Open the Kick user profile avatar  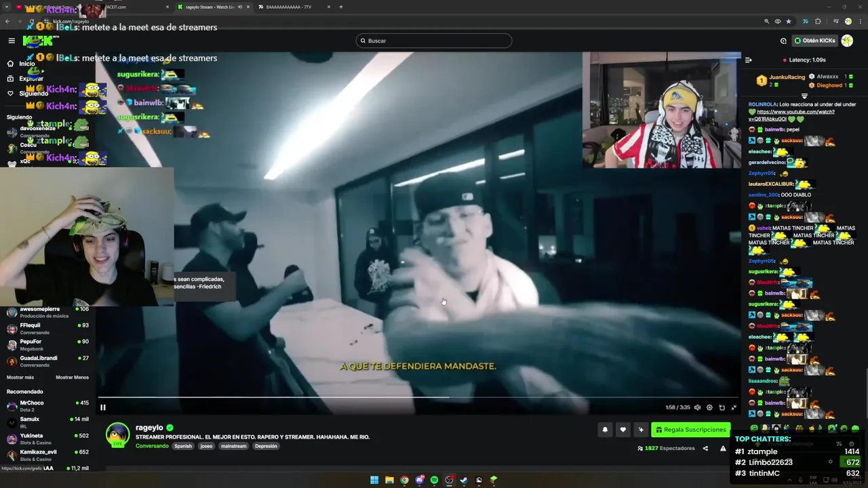[847, 41]
